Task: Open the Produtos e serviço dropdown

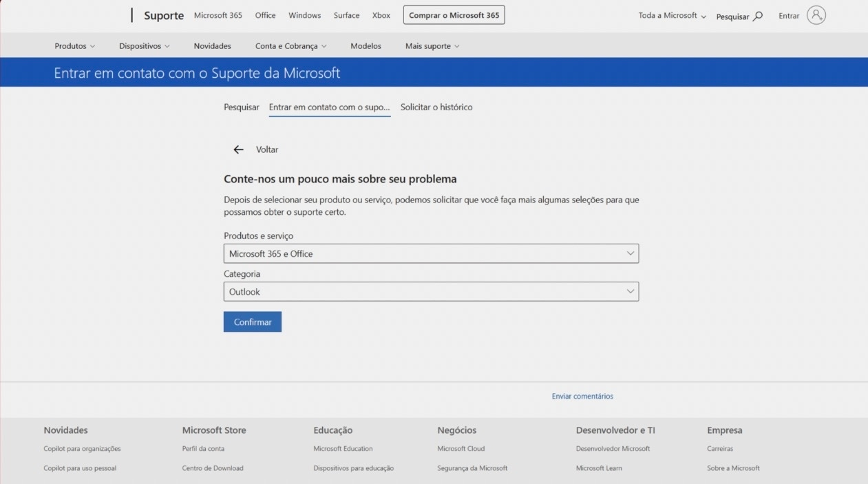Action: (431, 253)
